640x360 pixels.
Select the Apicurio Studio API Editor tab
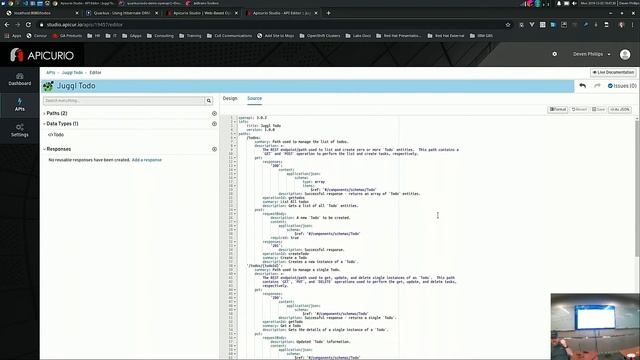click(281, 13)
